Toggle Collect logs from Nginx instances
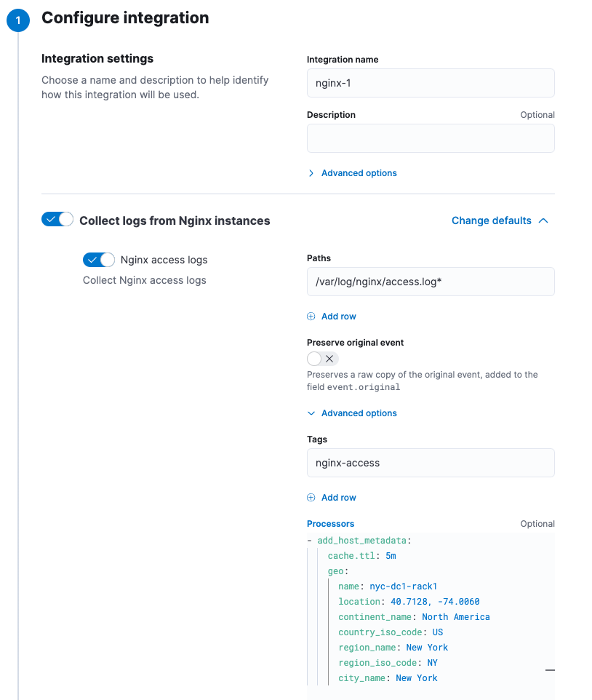Screen dimensions: 592x700 pos(57,220)
